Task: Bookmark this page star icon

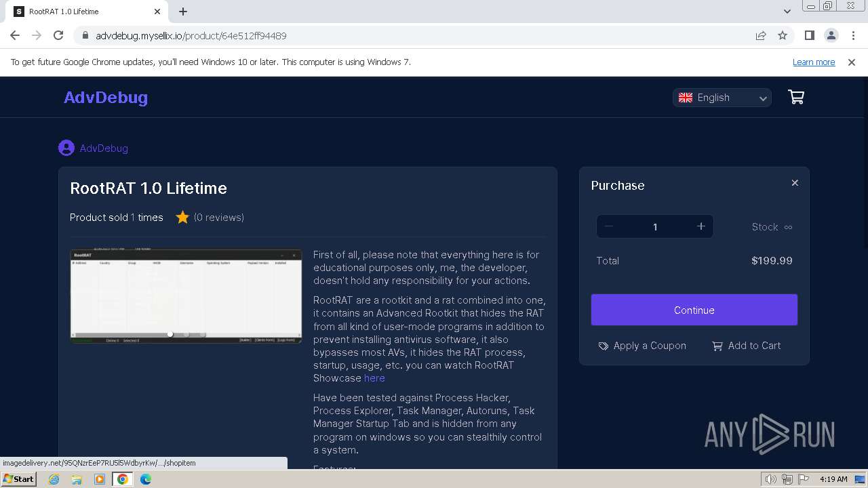Action: point(783,35)
